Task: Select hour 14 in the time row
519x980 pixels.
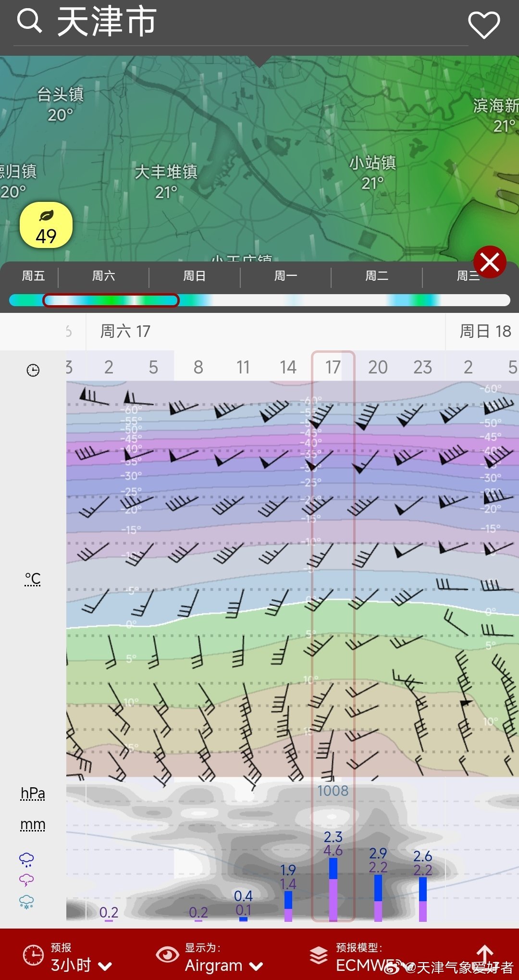Action: pos(288,367)
